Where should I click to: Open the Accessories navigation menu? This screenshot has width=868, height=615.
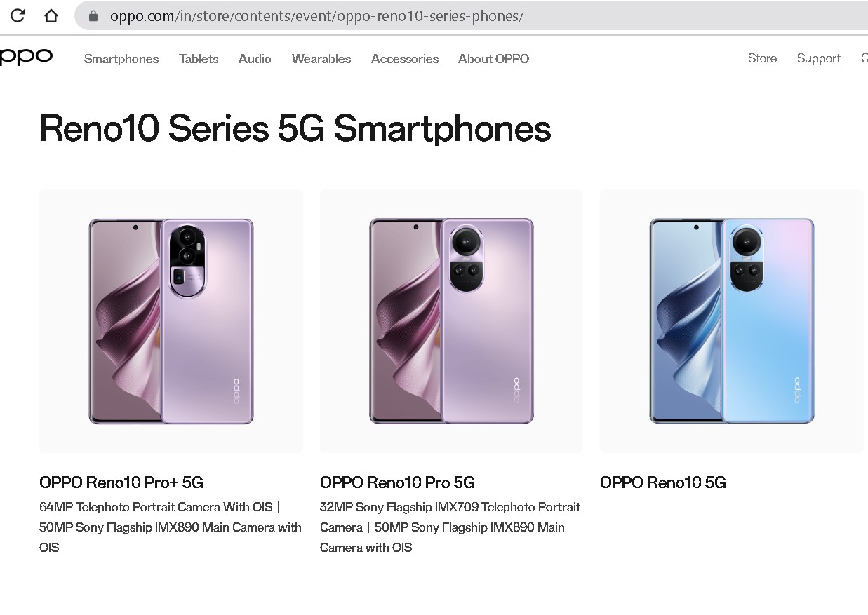click(404, 59)
